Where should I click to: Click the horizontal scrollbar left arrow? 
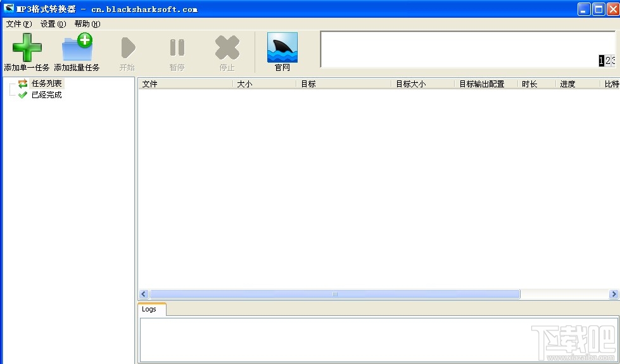pyautogui.click(x=144, y=294)
